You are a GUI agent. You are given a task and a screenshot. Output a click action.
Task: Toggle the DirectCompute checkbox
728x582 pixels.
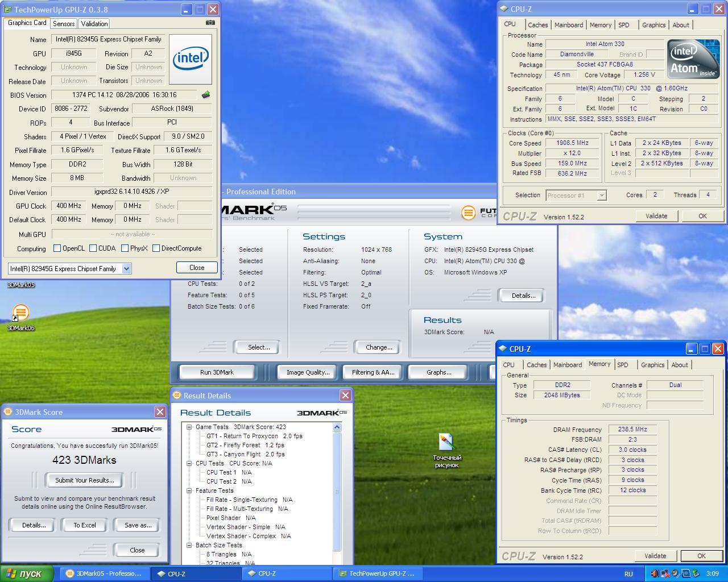pyautogui.click(x=156, y=248)
